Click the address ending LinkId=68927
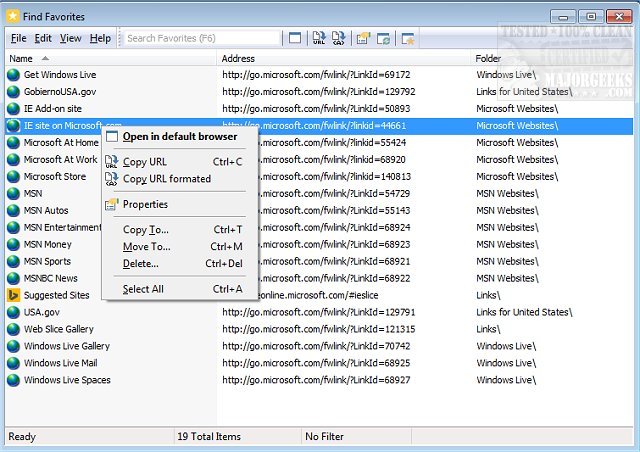640x452 pixels. coord(316,380)
